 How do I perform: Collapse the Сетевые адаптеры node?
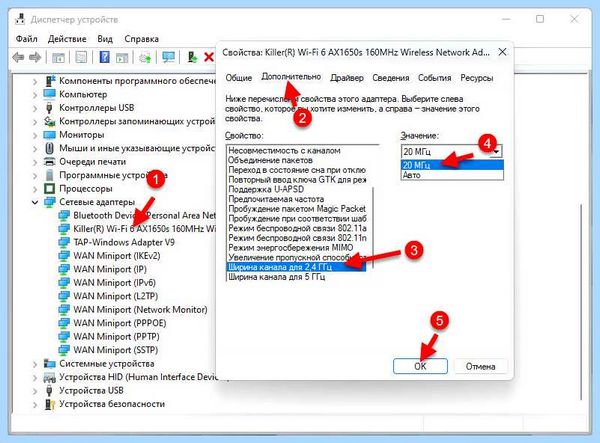[x=35, y=202]
